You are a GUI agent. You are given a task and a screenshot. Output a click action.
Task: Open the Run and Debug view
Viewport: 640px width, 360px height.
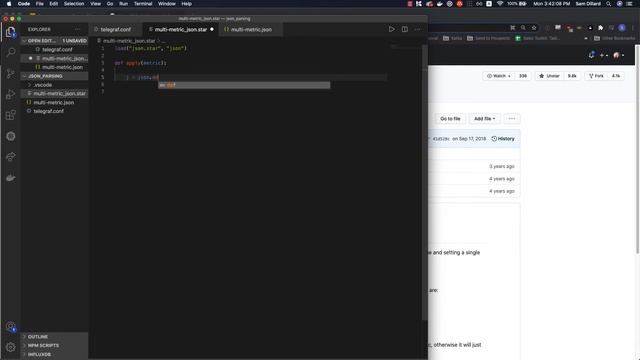(11, 94)
